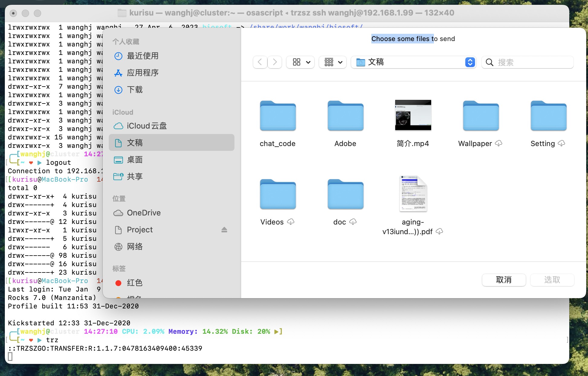Screen dimensions: 588x376
Task: Click the folder proxy icon in terminal title
Action: 122,13
